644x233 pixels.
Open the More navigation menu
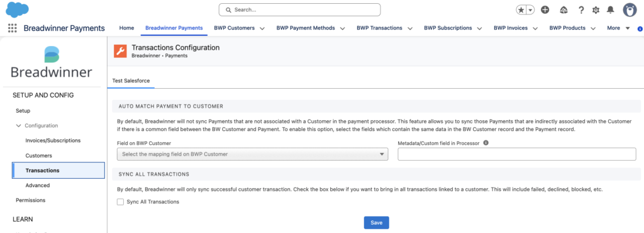tap(618, 28)
